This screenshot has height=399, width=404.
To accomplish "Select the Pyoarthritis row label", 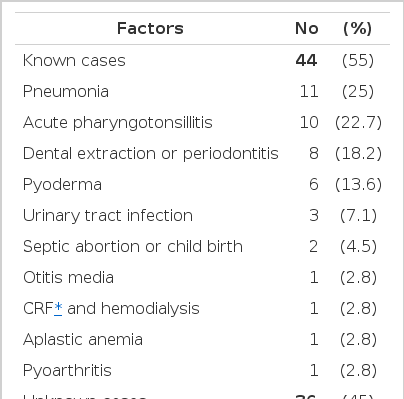I will pyautogui.click(x=67, y=371).
